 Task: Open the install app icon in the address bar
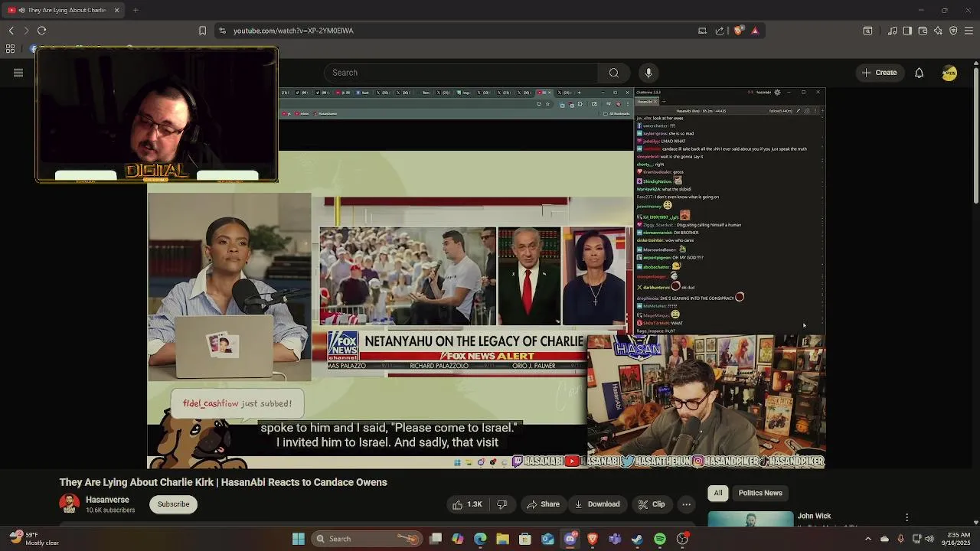pos(702,31)
